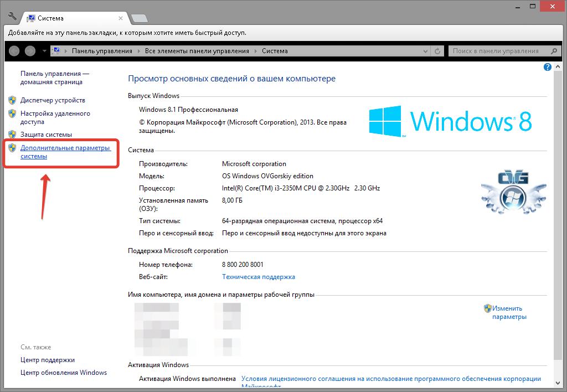Click 64-разрядная операционная система value
Viewport: 567px width, 392px height.
pyautogui.click(x=302, y=221)
